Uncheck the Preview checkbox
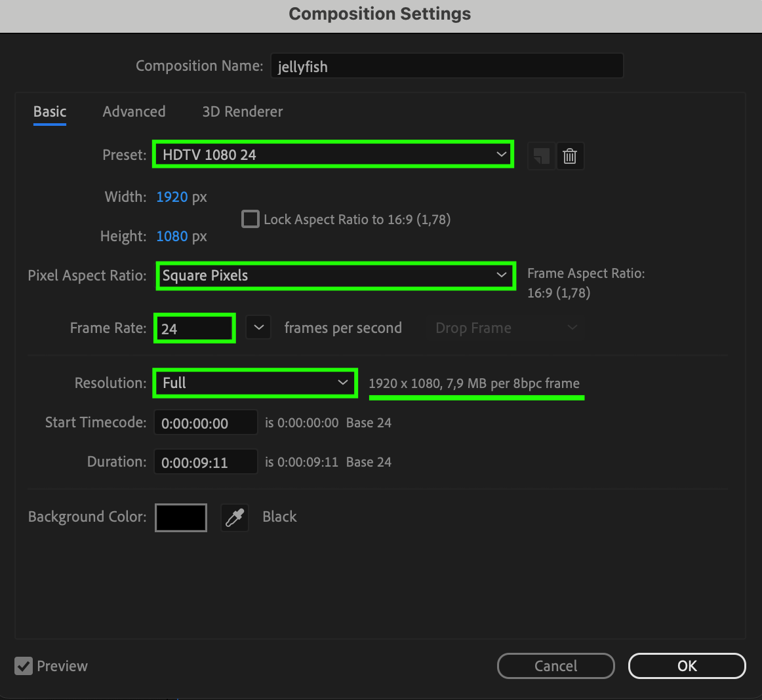The width and height of the screenshot is (762, 700). (x=24, y=666)
